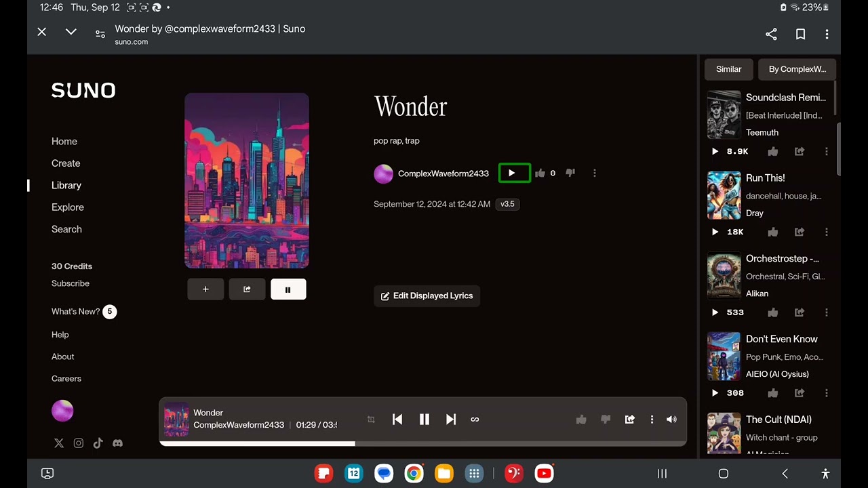Open the Help link
Viewport: 868px width, 488px height.
[x=60, y=335]
